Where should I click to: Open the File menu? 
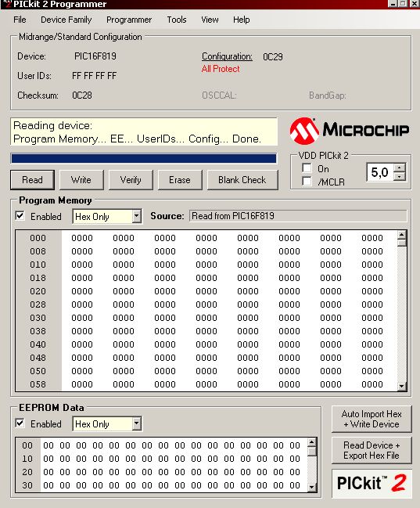20,20
